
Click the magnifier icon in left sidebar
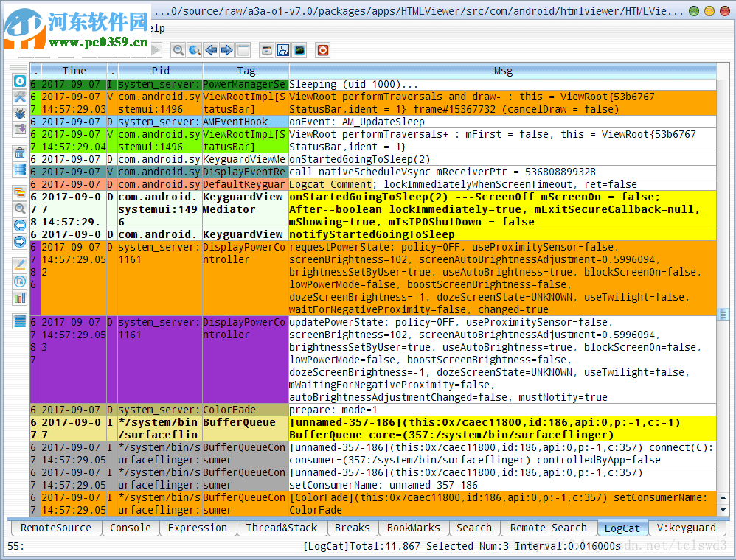point(20,209)
